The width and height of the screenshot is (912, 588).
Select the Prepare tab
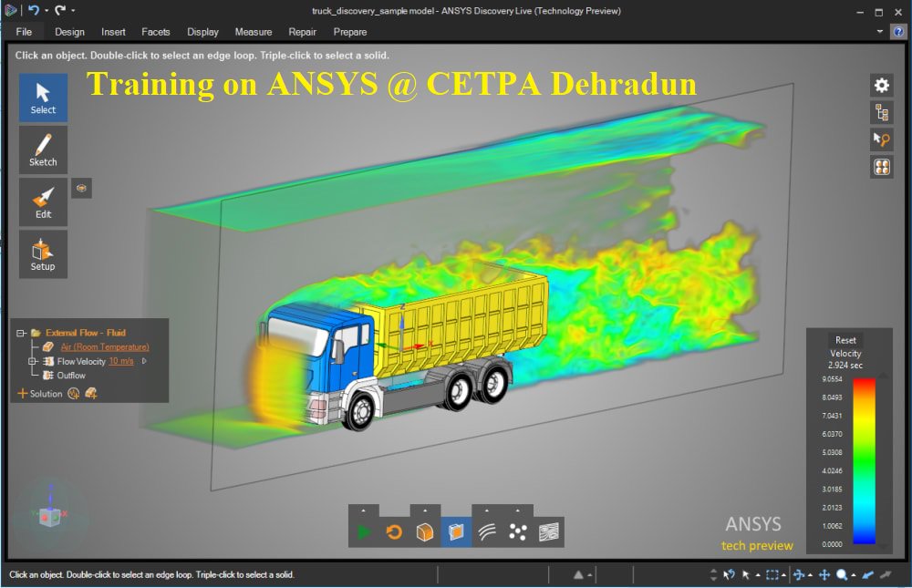pos(350,32)
